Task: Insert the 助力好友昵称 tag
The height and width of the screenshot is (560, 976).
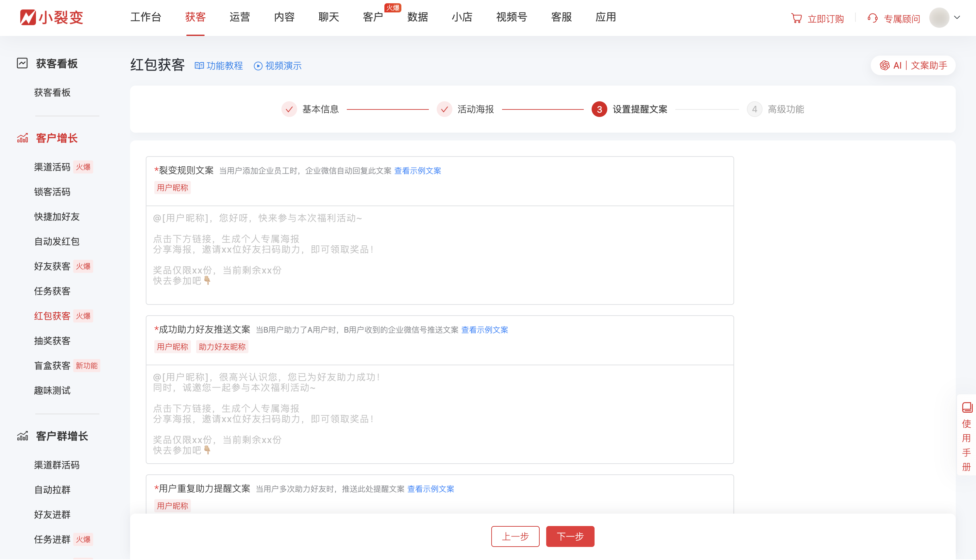Action: [x=222, y=347]
